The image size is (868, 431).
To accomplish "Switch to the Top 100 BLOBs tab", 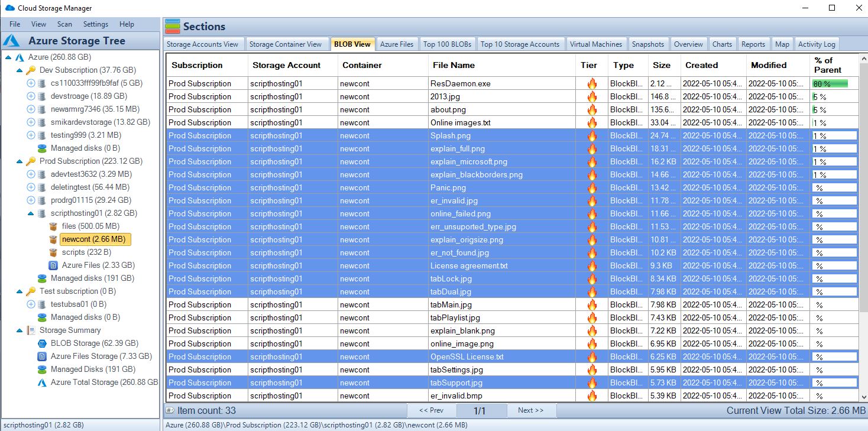I will tap(447, 44).
